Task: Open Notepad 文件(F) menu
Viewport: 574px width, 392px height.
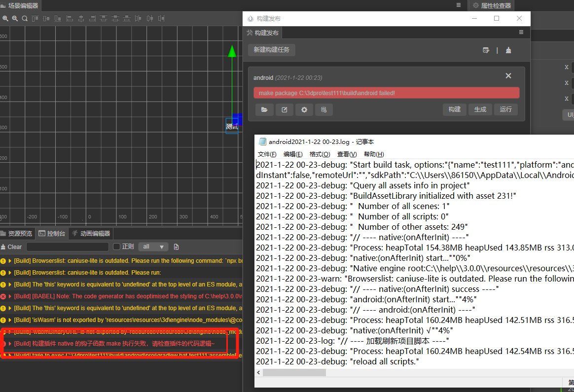Action: 267,154
